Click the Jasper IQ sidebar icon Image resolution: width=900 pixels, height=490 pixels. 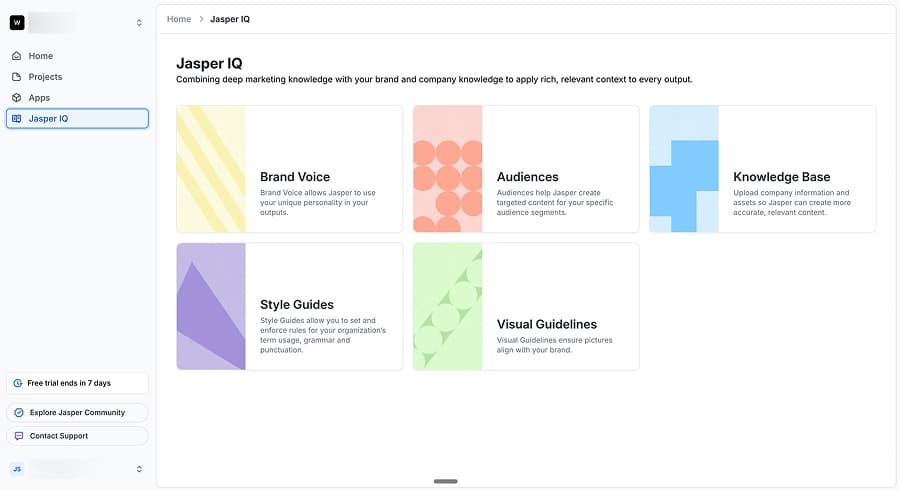point(17,119)
